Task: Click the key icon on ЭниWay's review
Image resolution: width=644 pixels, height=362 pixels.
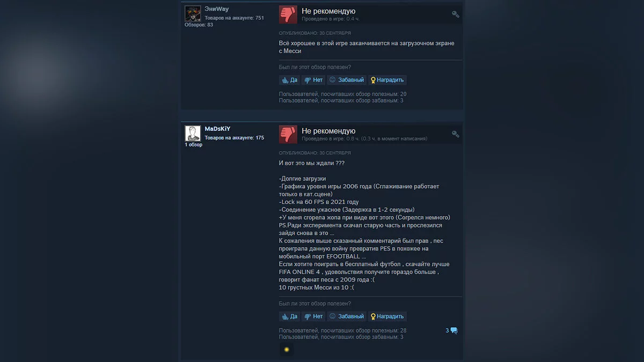Action: coord(456,14)
